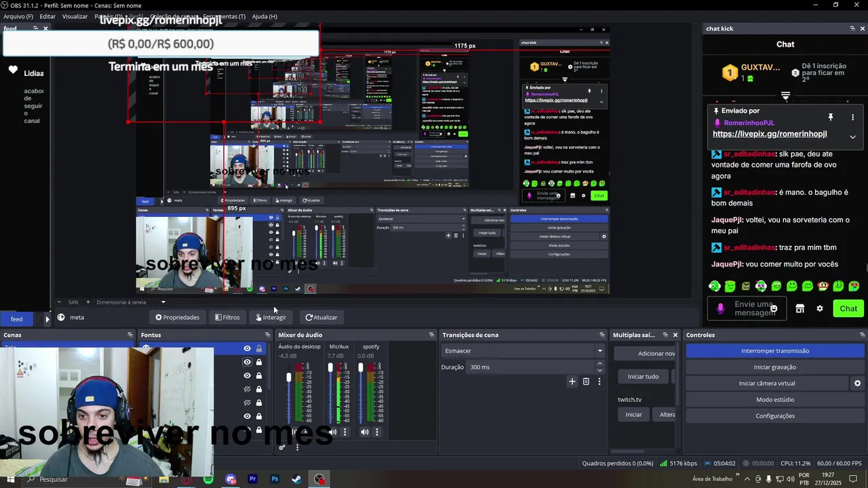Zoom out preview with the minus icon
The width and height of the screenshot is (868, 488).
point(59,302)
